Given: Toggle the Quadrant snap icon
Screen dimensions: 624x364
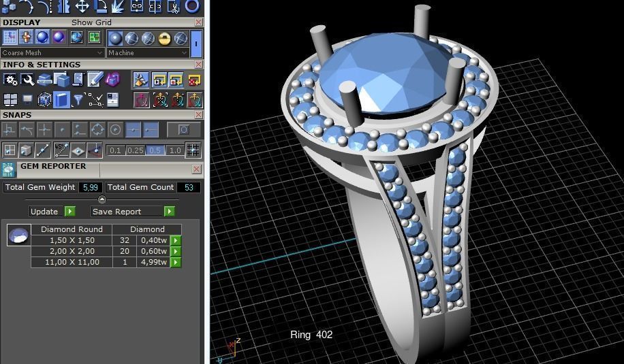Looking at the screenshot, I should pos(97,129).
